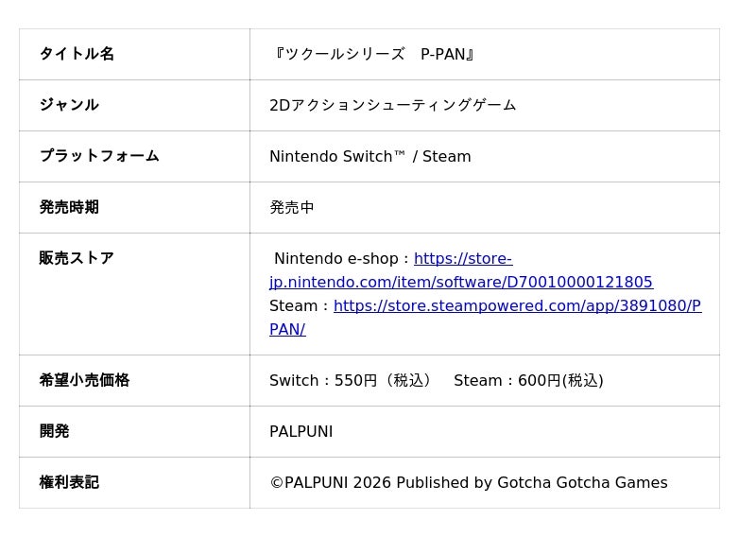Click the ©PALPUNI 2026 copyright text
This screenshot has width=756, height=537.
pyautogui.click(x=469, y=482)
